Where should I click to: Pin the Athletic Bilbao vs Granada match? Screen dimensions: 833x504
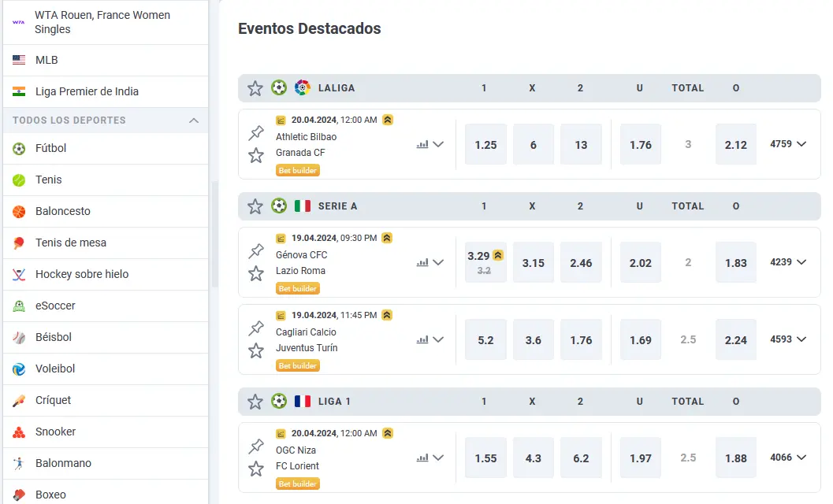(x=256, y=133)
